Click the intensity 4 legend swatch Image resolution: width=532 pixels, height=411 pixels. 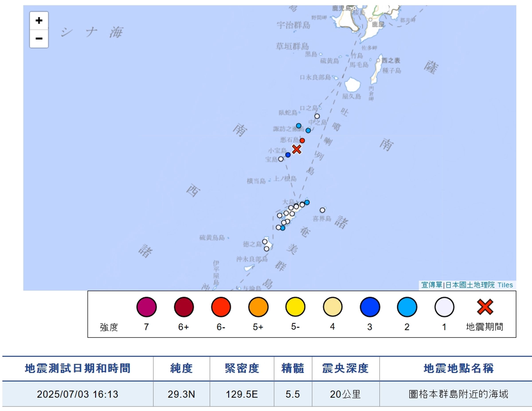tap(332, 307)
